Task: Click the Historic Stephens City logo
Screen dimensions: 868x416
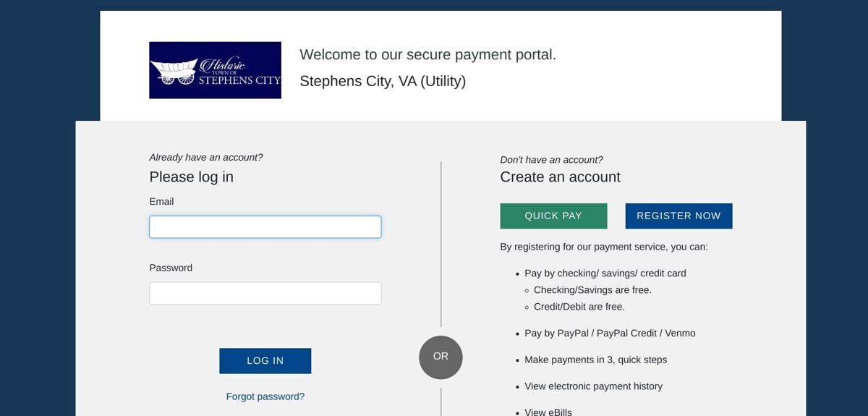Action: click(x=215, y=70)
